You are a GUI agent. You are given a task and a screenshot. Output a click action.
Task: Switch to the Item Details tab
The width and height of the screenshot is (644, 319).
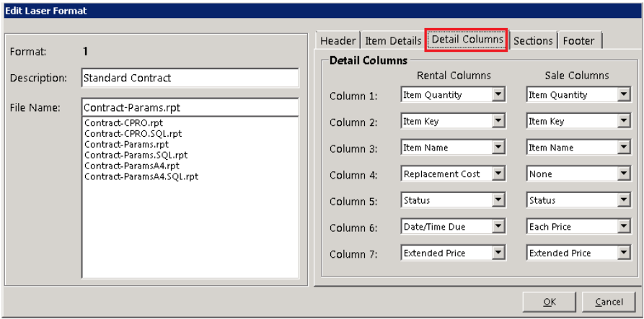coord(392,41)
